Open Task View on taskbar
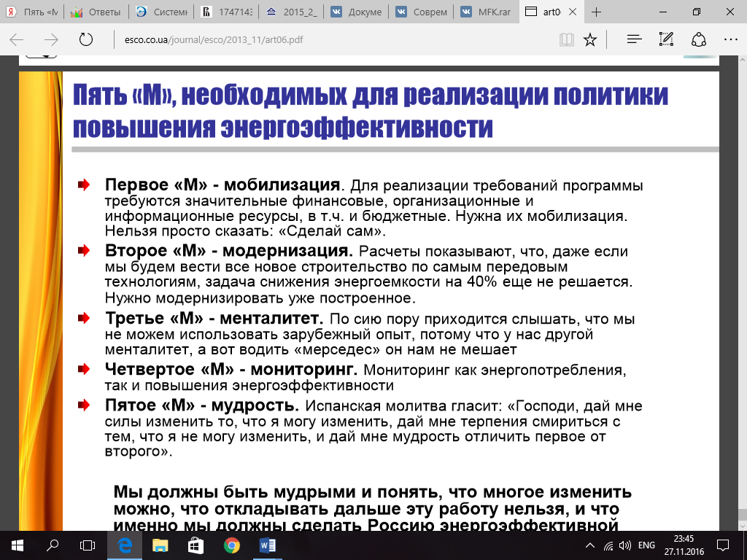This screenshot has height=560, width=747. 88,545
